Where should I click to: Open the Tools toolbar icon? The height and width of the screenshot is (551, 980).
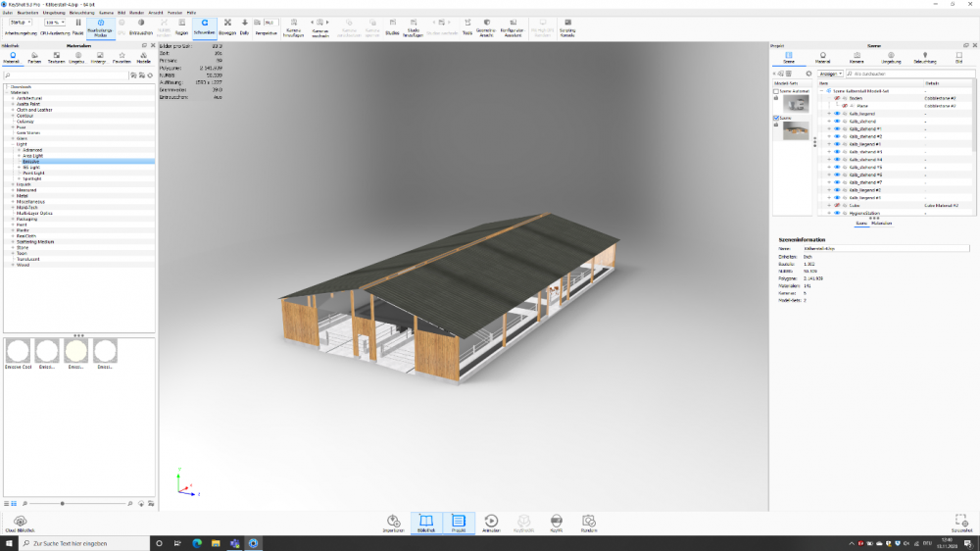click(x=467, y=24)
